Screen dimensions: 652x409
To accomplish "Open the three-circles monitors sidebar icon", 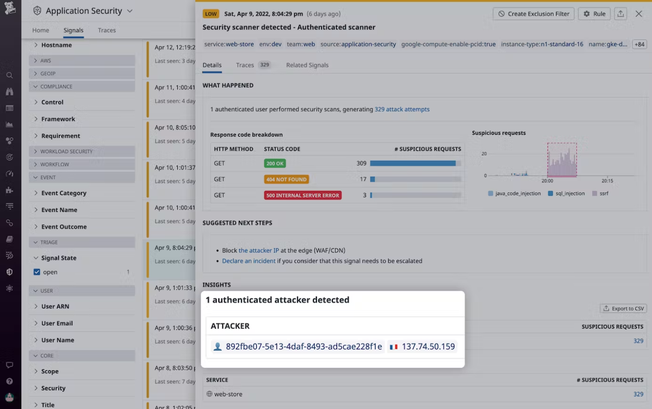I will [9, 141].
